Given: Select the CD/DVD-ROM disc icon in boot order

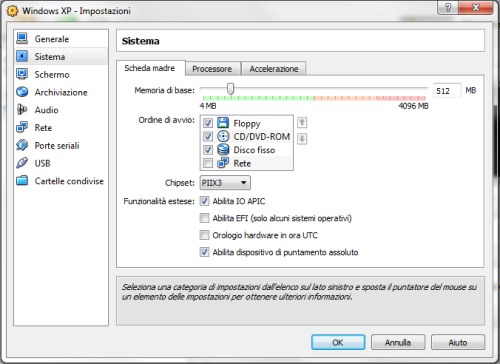Looking at the screenshot, I should click(223, 136).
